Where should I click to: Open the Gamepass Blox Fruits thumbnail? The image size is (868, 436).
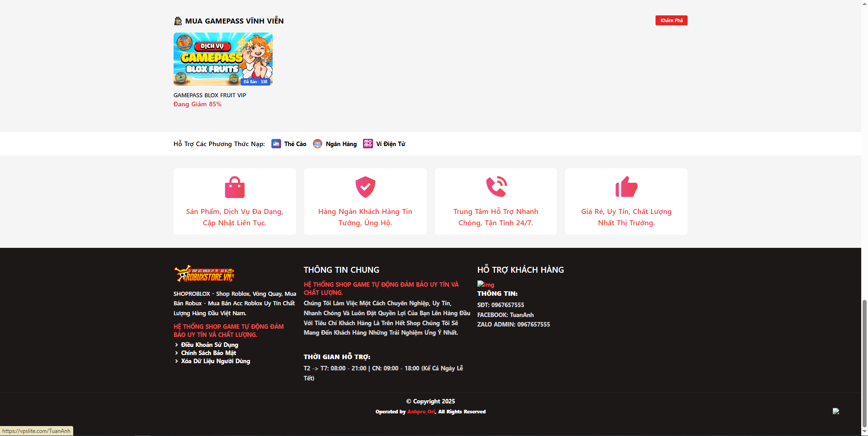(223, 59)
